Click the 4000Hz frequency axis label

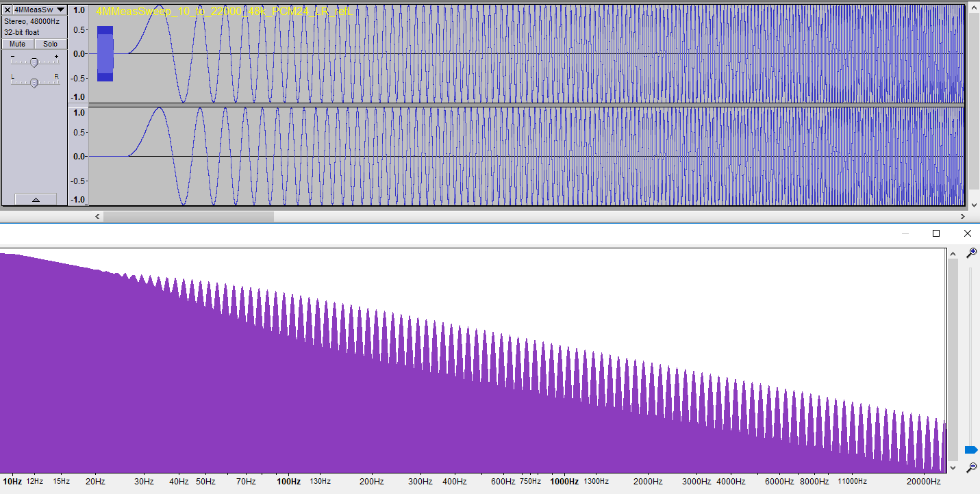[x=731, y=482]
